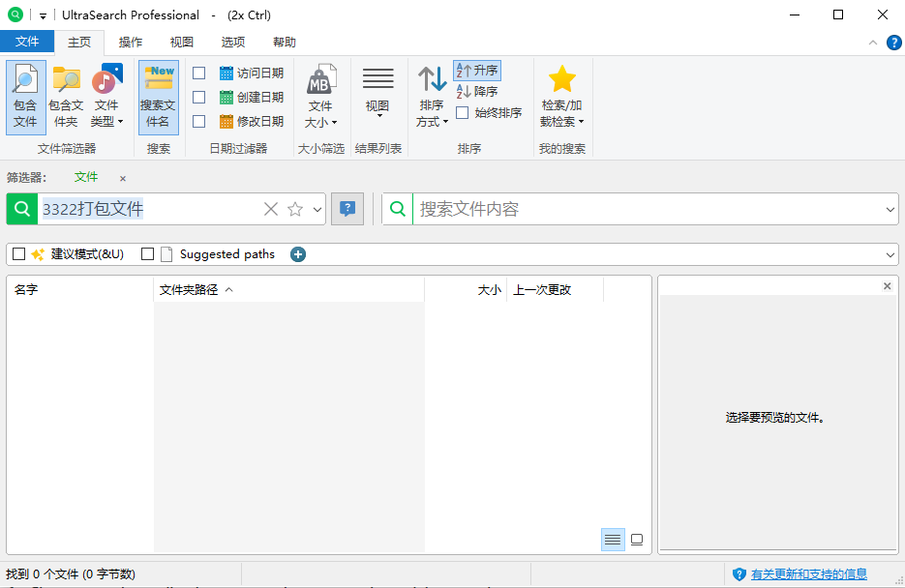This screenshot has height=588, width=905.
Task: Click the content search magnifier icon
Action: (398, 209)
